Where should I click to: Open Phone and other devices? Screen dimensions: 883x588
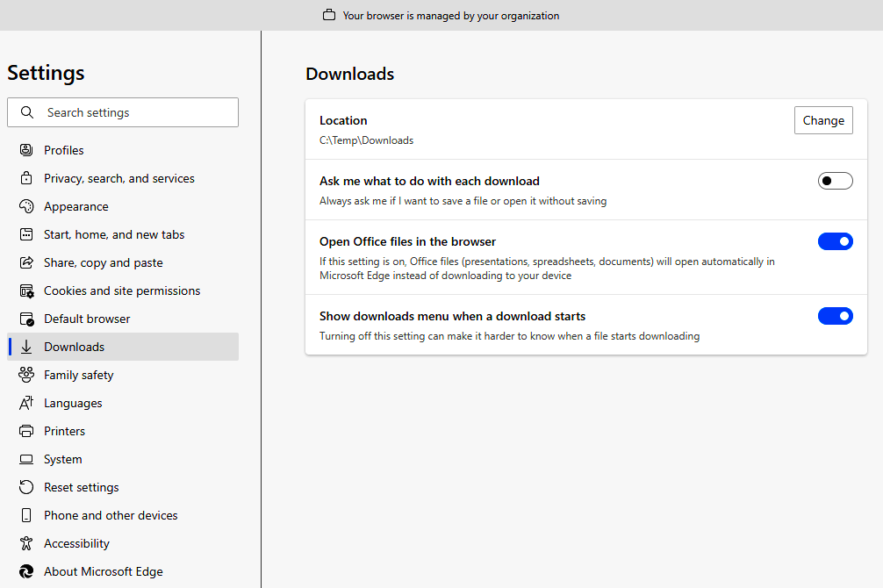pos(123,515)
